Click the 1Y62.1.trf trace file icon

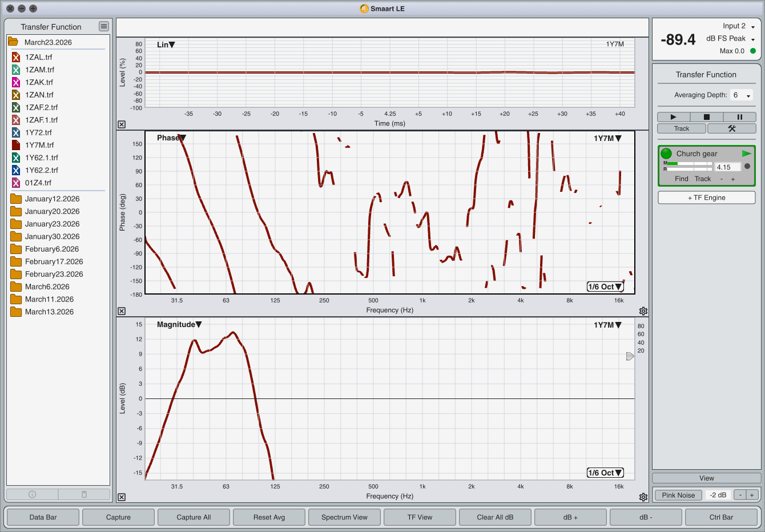tap(16, 158)
